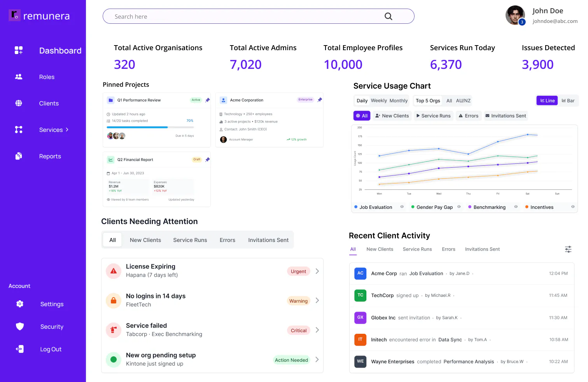Pin the Q1 Performance Review project
Viewport: 588px width, 382px height.
coord(207,100)
